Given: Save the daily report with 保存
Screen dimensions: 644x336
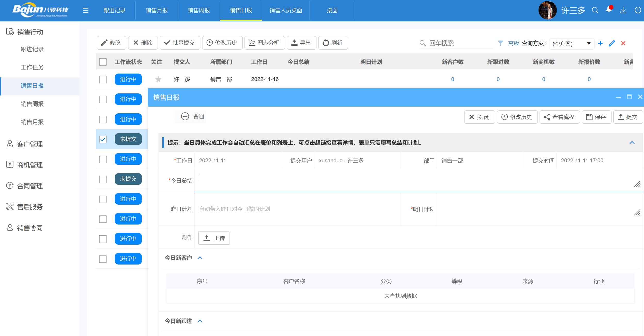Looking at the screenshot, I should tap(596, 117).
